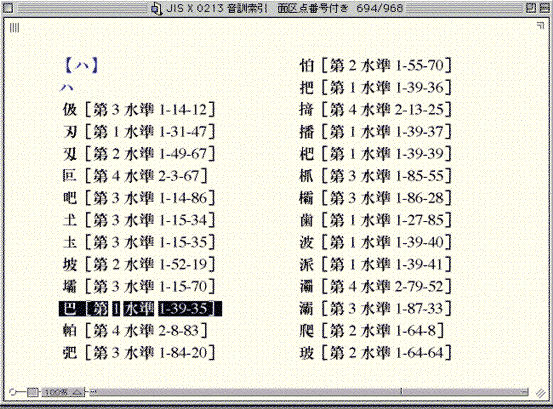This screenshot has width=553, height=409.
Task: Click the four vertical bars icon at top-left
Action: (14, 27)
